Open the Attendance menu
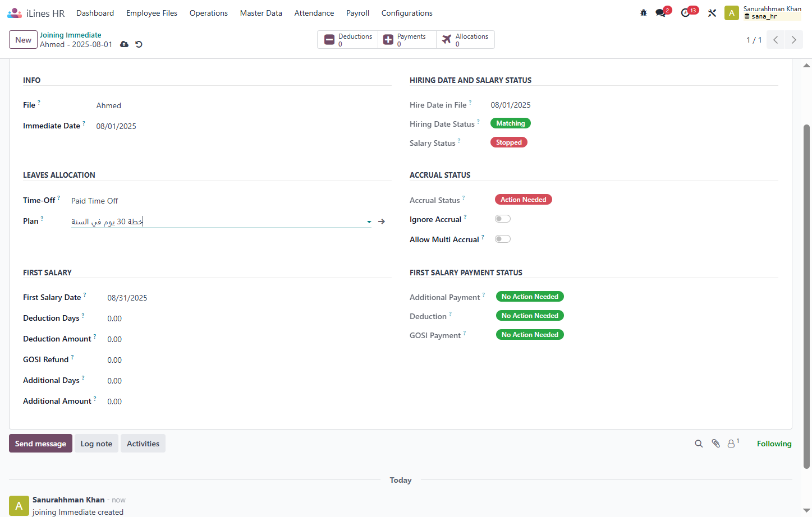The width and height of the screenshot is (812, 517). [x=314, y=13]
